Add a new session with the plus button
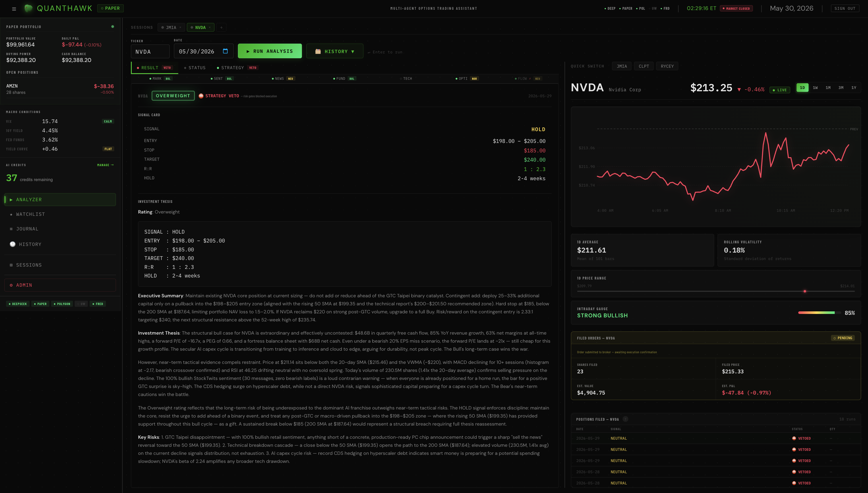 tap(221, 28)
